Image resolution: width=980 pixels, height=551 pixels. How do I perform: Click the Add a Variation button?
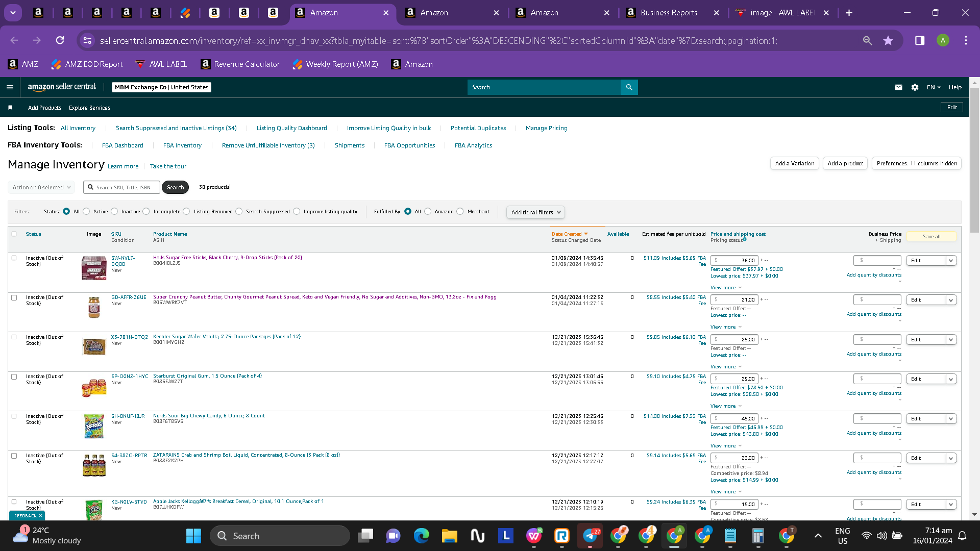click(x=795, y=163)
